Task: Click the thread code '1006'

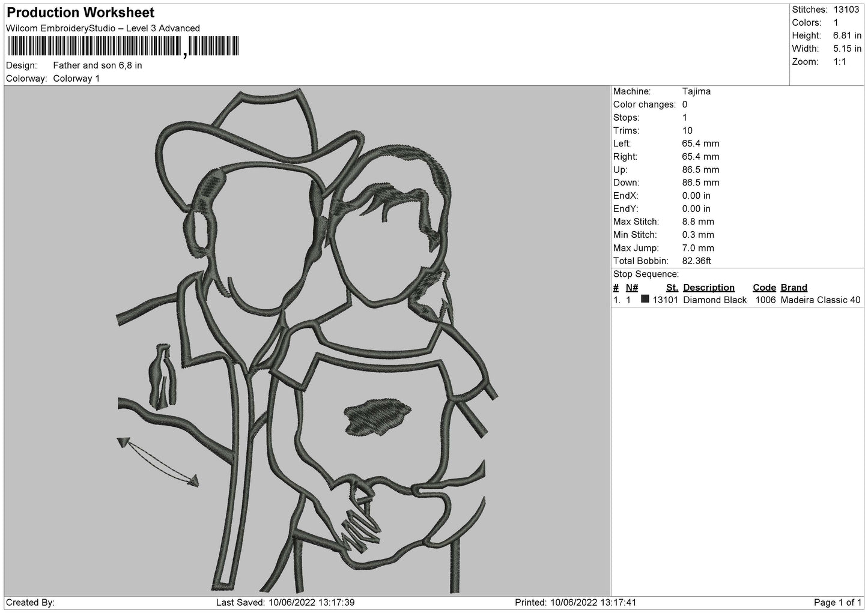Action: 765,300
